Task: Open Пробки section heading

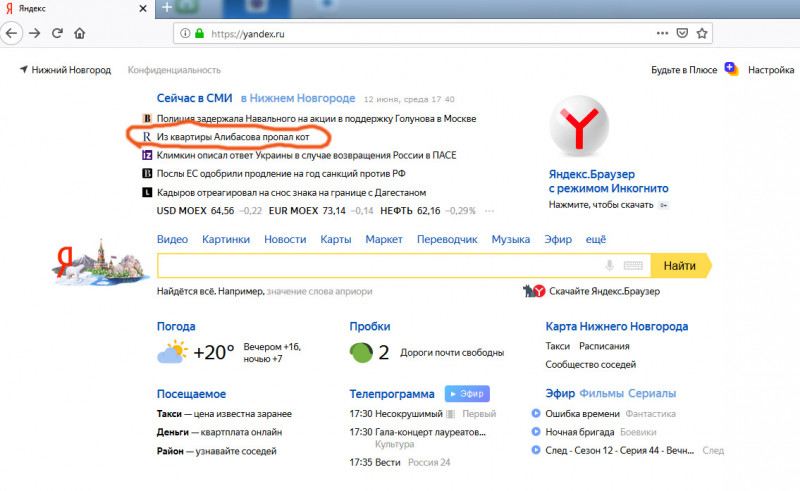Action: coord(370,326)
